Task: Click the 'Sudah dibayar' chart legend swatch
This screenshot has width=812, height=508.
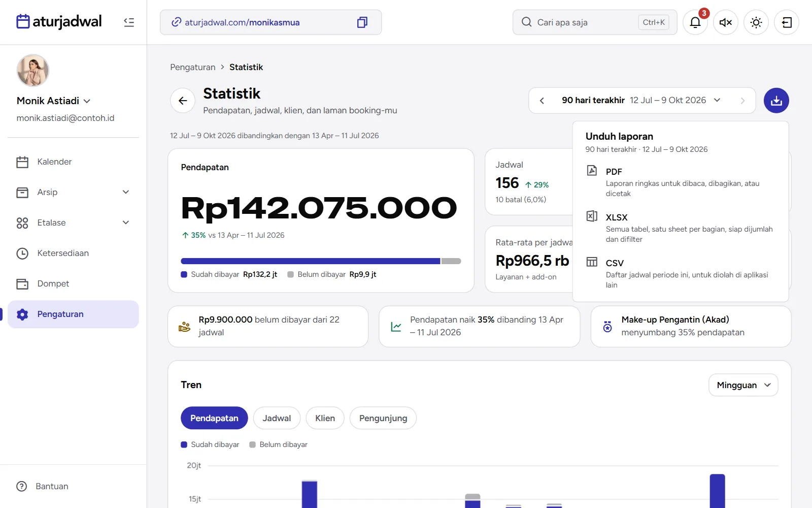Action: [184, 444]
